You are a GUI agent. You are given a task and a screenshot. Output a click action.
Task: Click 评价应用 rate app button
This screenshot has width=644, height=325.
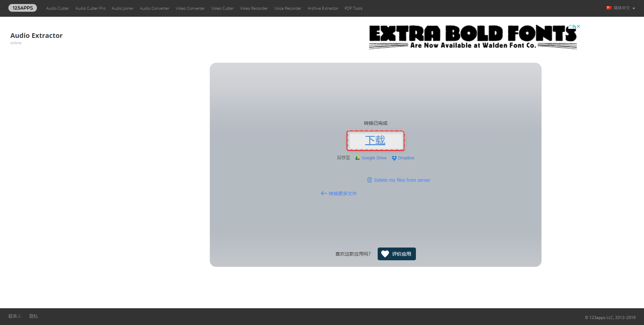(397, 254)
